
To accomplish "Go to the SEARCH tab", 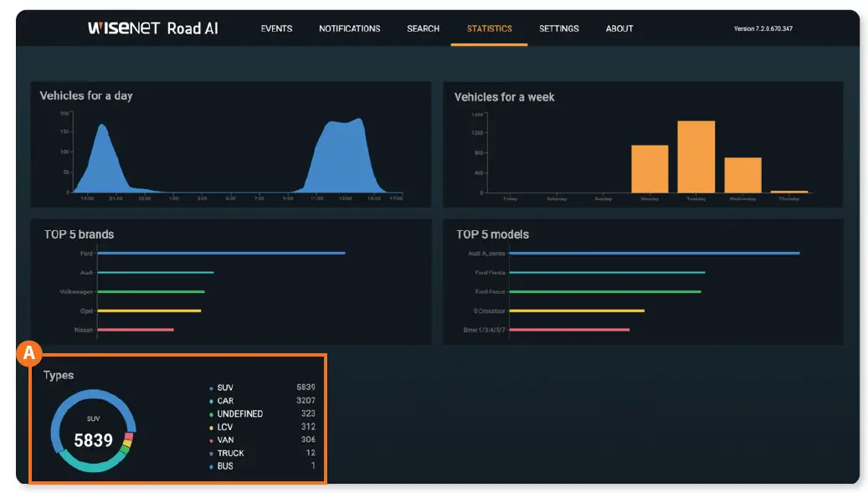I will tap(423, 28).
